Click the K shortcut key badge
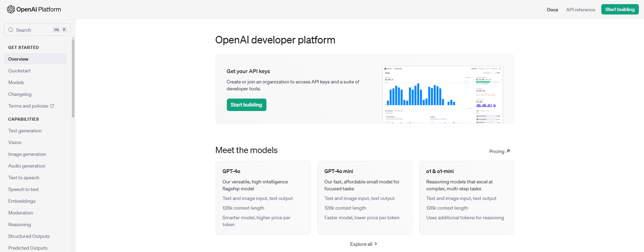This screenshot has height=252, width=644. (x=64, y=30)
